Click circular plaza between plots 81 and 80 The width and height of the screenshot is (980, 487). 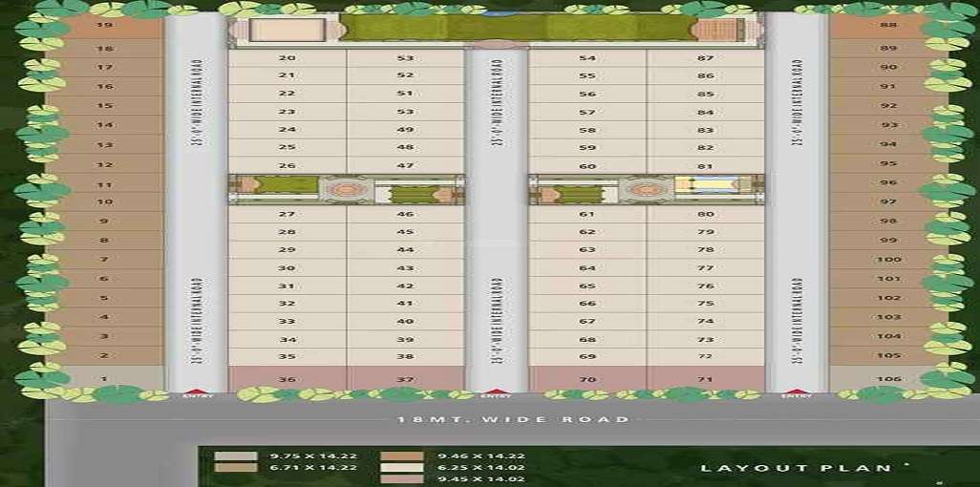point(646,189)
